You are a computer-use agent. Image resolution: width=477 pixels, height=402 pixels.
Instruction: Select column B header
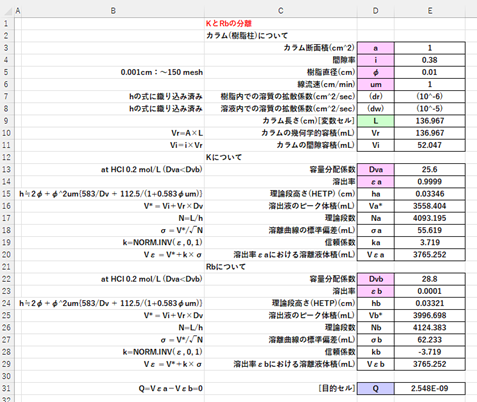(x=113, y=11)
